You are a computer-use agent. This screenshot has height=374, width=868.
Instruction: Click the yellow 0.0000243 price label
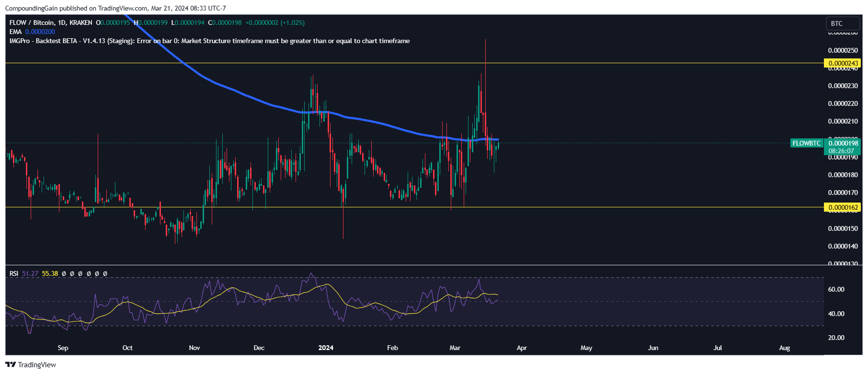tap(842, 63)
